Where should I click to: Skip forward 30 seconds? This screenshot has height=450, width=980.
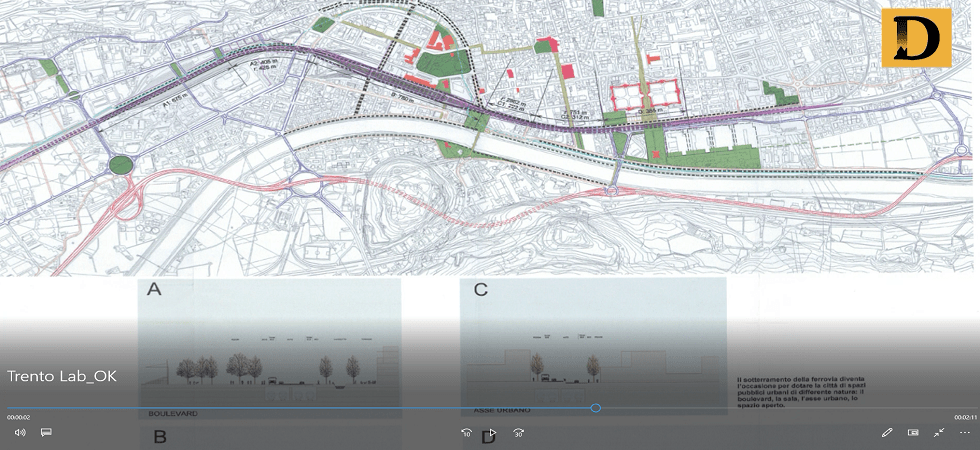point(517,432)
